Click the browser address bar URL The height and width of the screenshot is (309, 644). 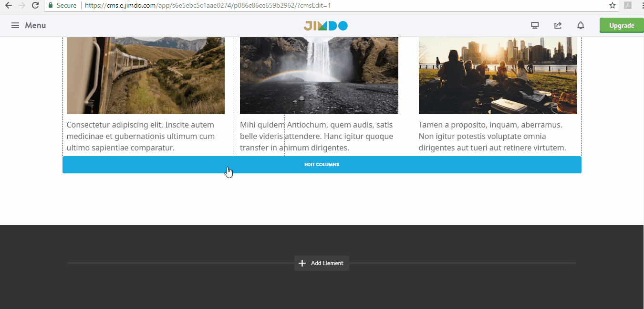[208, 5]
